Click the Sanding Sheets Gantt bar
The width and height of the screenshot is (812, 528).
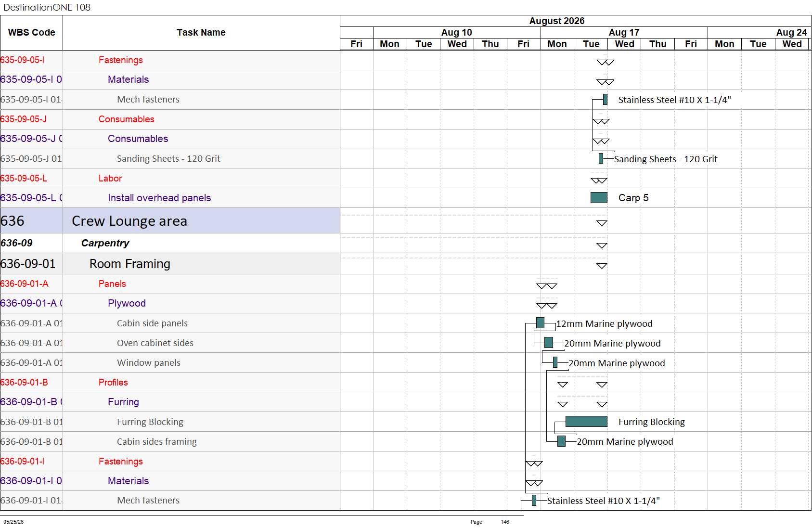(601, 158)
